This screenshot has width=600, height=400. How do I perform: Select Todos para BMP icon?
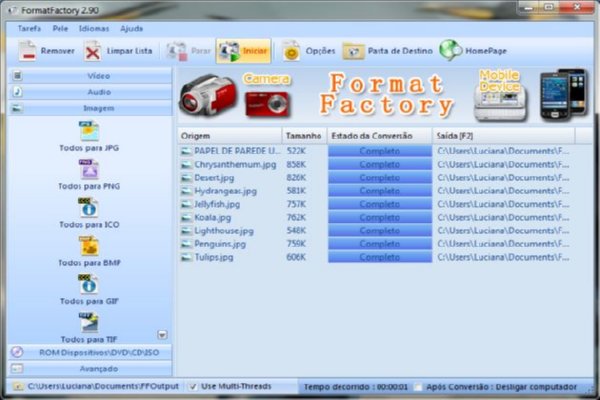click(89, 246)
